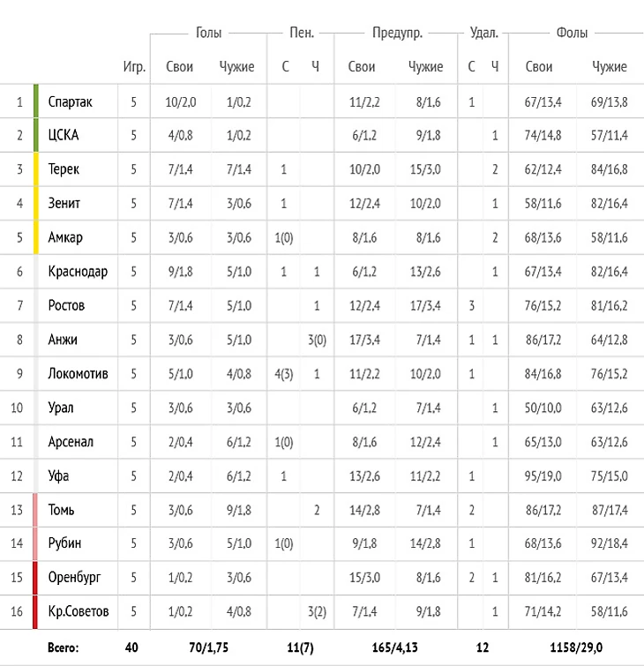644x666 pixels.
Task: Open the ЦСКА team row
Action: coord(322,135)
